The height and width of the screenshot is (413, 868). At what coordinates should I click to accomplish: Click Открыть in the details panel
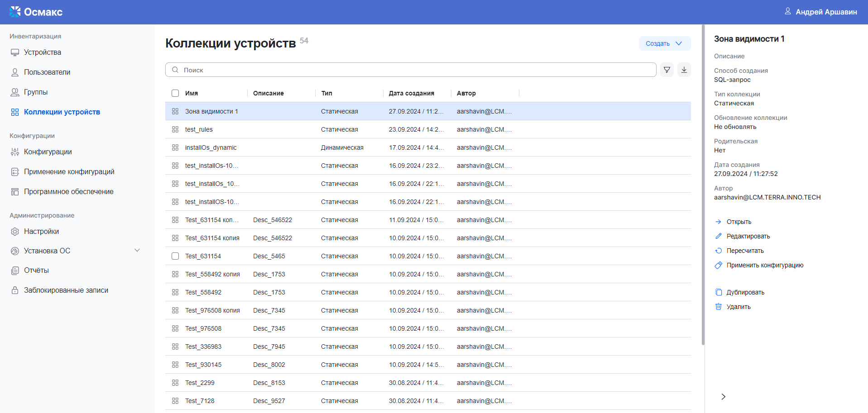click(x=739, y=222)
